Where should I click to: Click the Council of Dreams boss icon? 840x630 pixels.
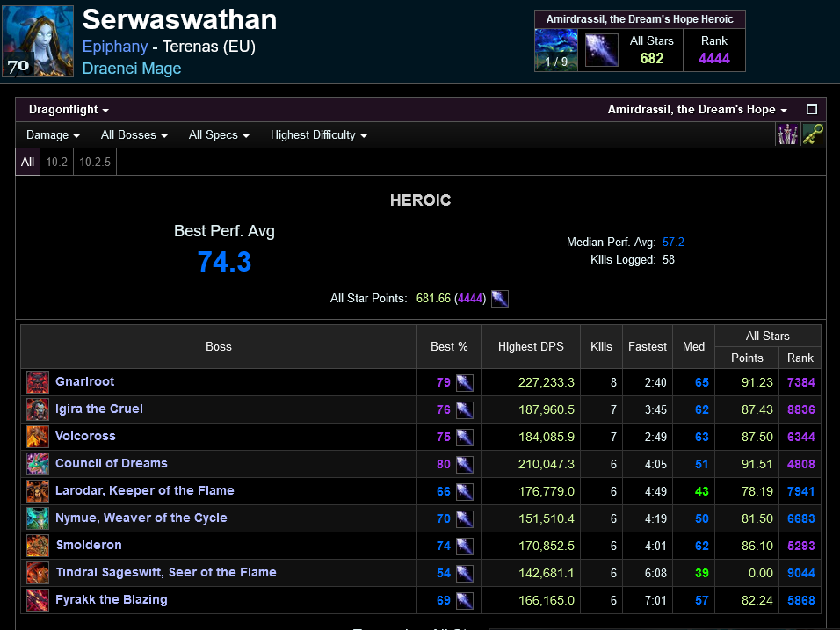pos(38,464)
